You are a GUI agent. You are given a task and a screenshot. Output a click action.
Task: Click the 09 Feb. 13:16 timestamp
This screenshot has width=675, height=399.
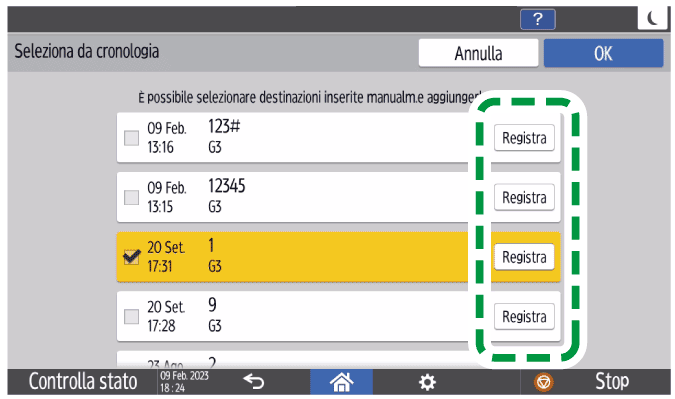[x=167, y=138]
